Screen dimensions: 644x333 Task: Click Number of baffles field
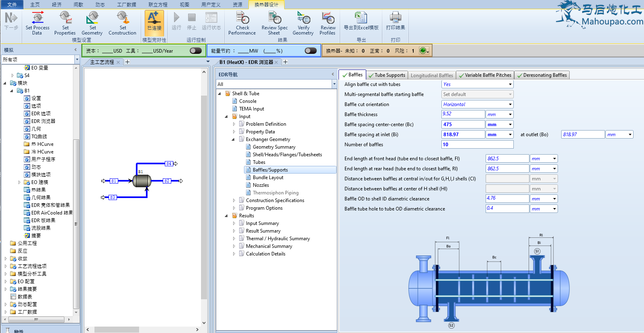(x=477, y=145)
